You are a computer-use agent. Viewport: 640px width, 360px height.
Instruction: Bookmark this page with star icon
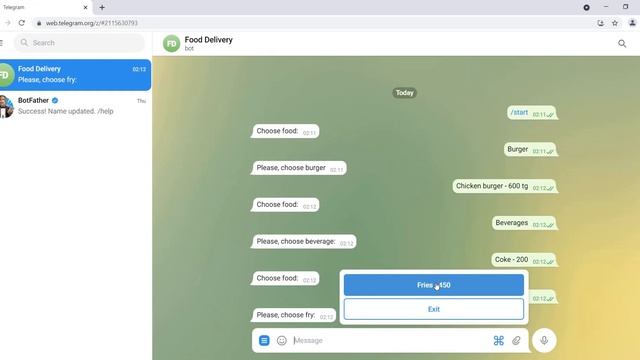[x=615, y=23]
